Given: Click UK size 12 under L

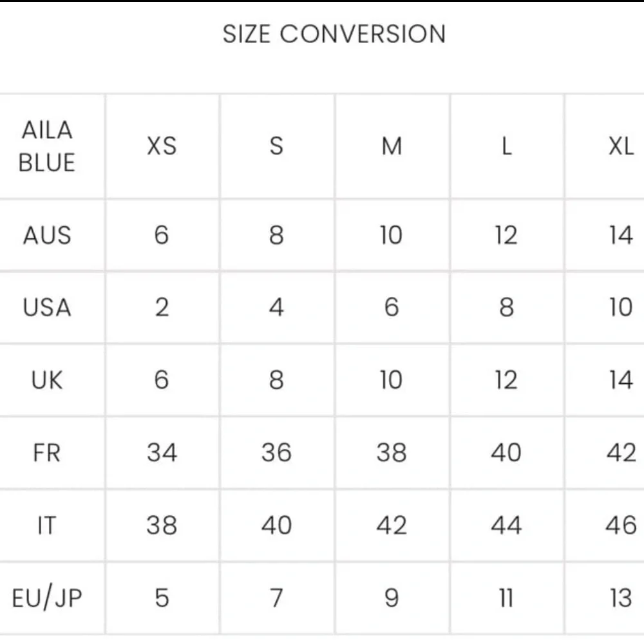Looking at the screenshot, I should pyautogui.click(x=506, y=381).
